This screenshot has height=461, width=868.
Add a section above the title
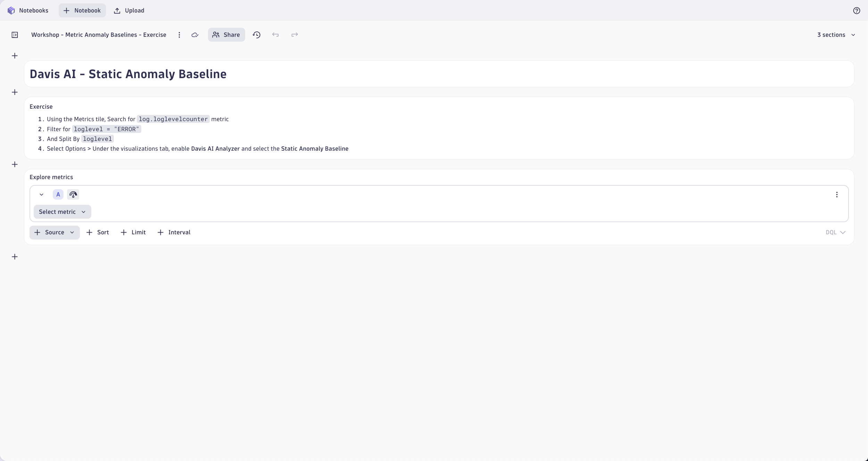pos(15,56)
